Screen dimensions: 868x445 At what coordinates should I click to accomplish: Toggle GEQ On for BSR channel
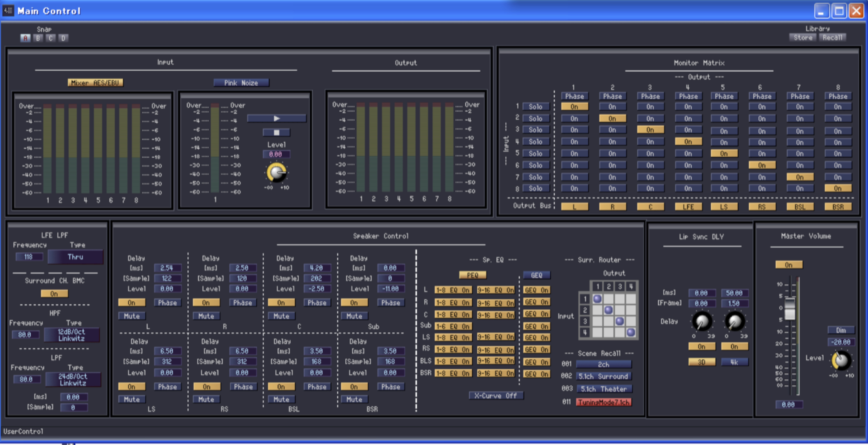point(537,374)
